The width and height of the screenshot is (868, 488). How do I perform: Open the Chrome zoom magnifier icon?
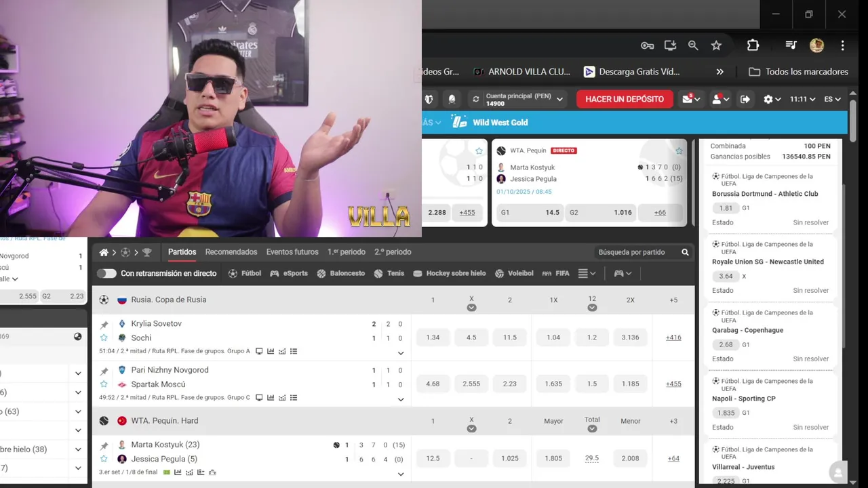693,45
